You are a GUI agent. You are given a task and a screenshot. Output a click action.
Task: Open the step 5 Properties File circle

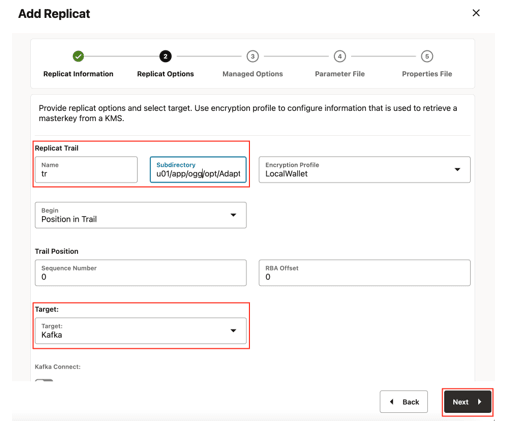pos(427,56)
